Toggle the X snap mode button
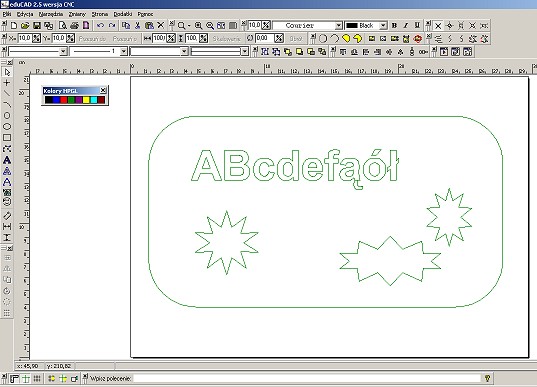The width and height of the screenshot is (537, 387). [438, 25]
